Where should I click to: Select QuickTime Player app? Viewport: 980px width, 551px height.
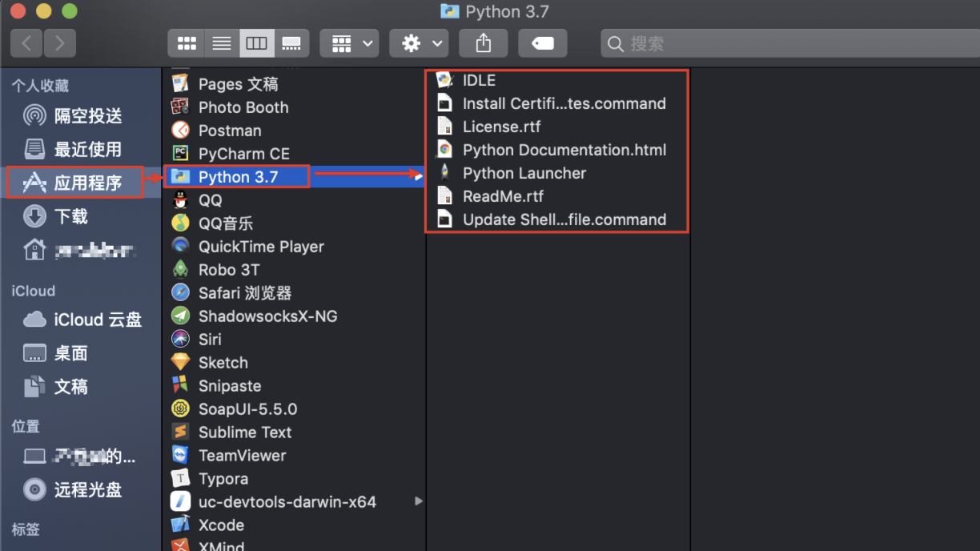(295, 247)
